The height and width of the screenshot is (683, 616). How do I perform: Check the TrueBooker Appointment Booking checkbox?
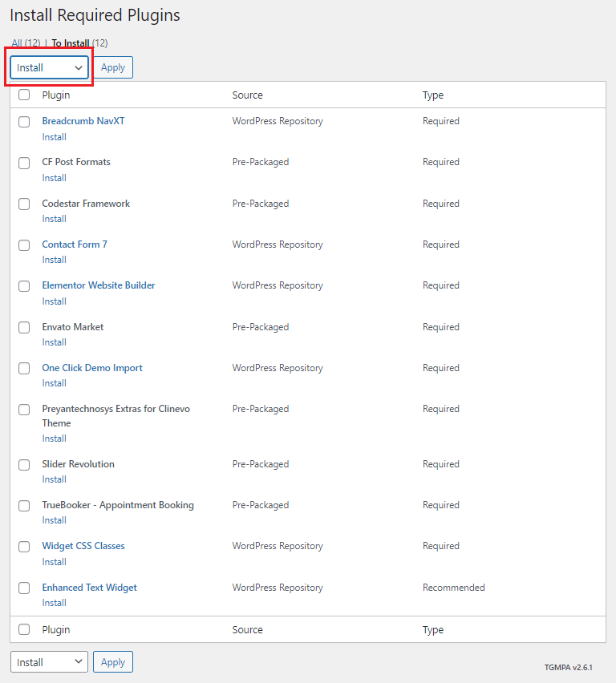pos(24,506)
